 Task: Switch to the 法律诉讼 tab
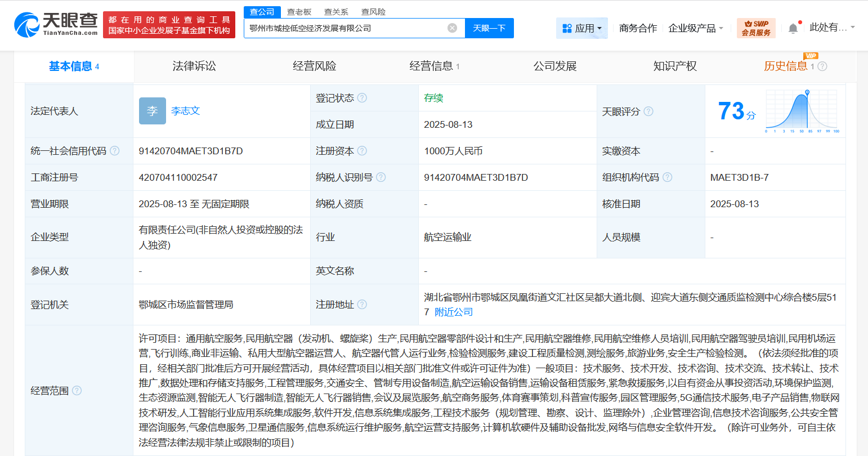194,66
